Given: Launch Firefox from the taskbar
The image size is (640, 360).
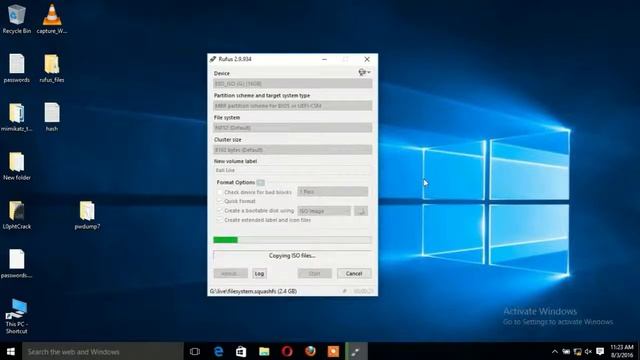Looking at the screenshot, I should tap(310, 351).
